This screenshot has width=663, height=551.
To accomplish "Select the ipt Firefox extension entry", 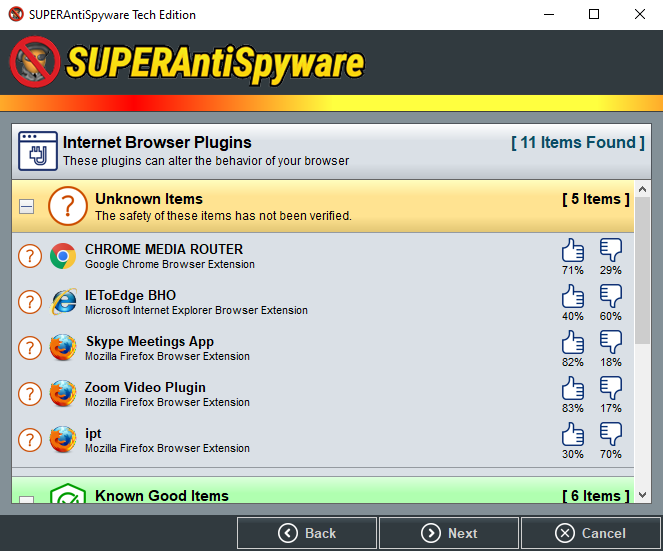I will pyautogui.click(x=93, y=434).
